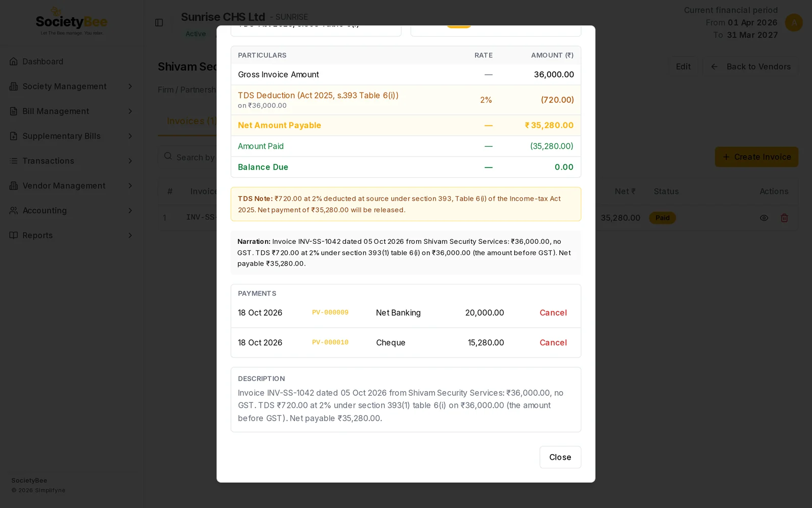The width and height of the screenshot is (812, 508).
Task: Click the Net Amount Payable ₹35,280.00 value
Action: (x=549, y=125)
